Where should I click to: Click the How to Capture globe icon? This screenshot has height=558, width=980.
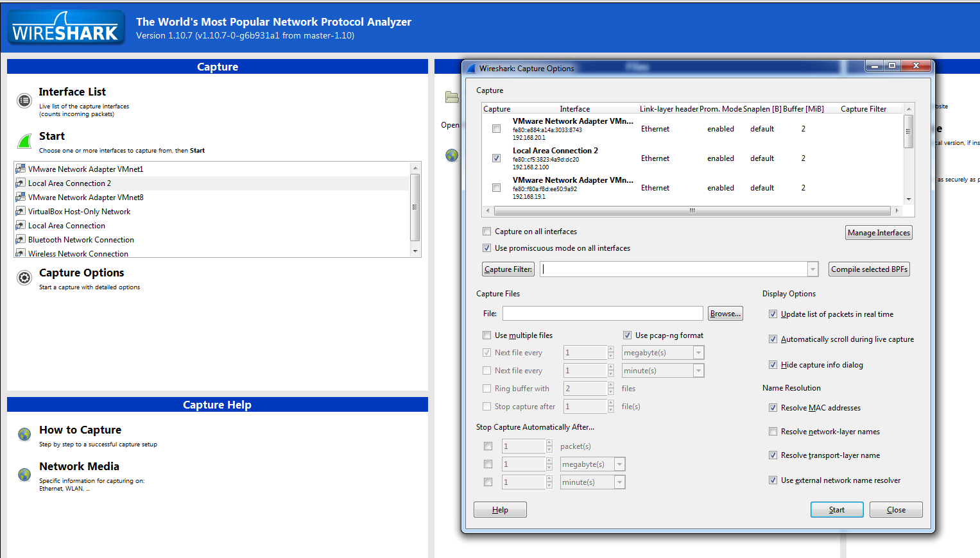coord(24,434)
